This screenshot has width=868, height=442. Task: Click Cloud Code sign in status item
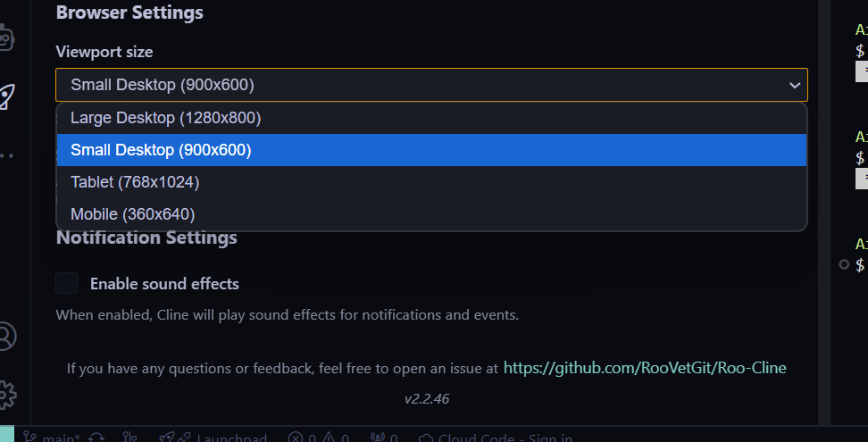(495, 438)
